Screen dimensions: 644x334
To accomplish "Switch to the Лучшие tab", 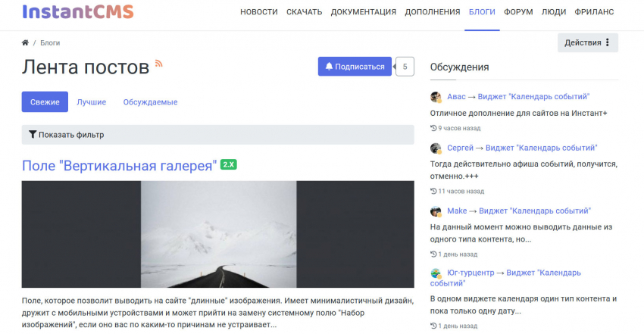I will (x=91, y=101).
